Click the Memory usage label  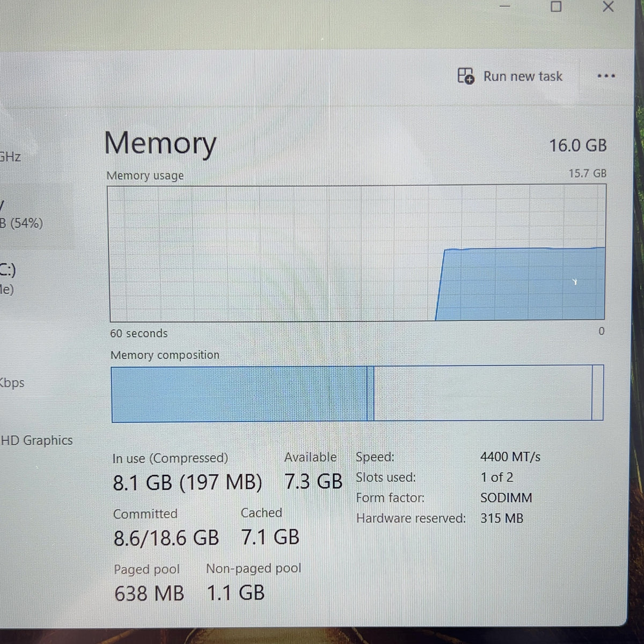pyautogui.click(x=145, y=175)
